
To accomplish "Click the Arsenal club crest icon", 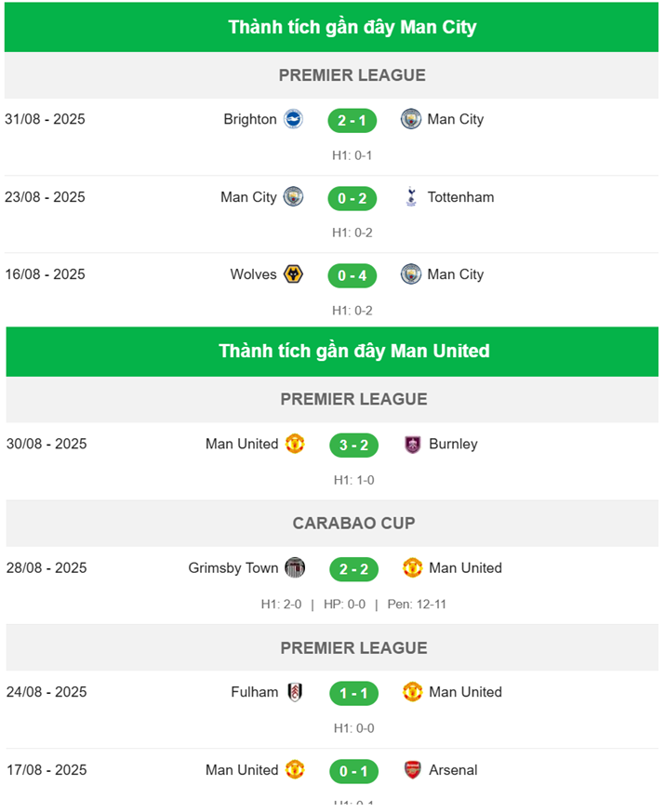I will pyautogui.click(x=413, y=770).
